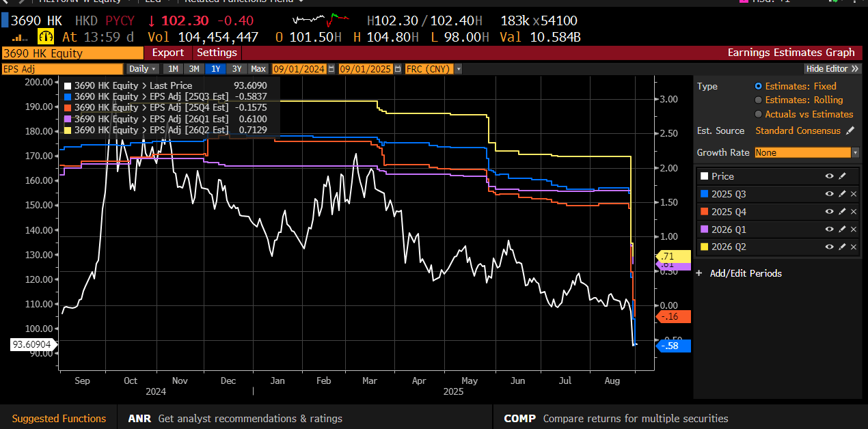Open ANR to get analyst recommendations
The image size is (868, 429).
[139, 417]
